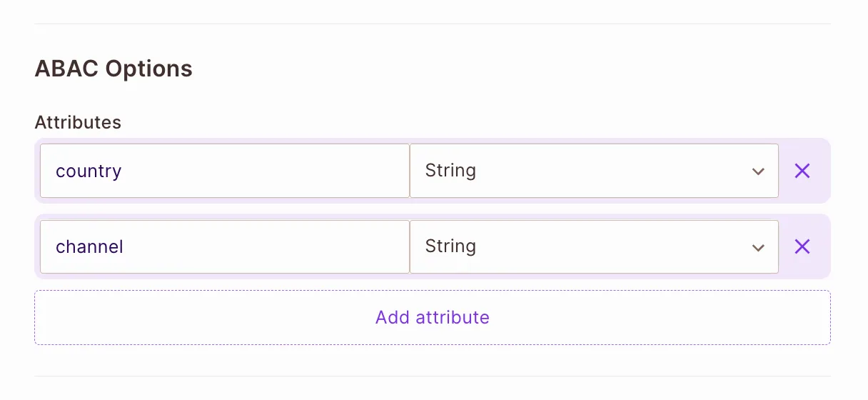This screenshot has height=400, width=868.
Task: Click the word country in first field
Action: point(89,171)
